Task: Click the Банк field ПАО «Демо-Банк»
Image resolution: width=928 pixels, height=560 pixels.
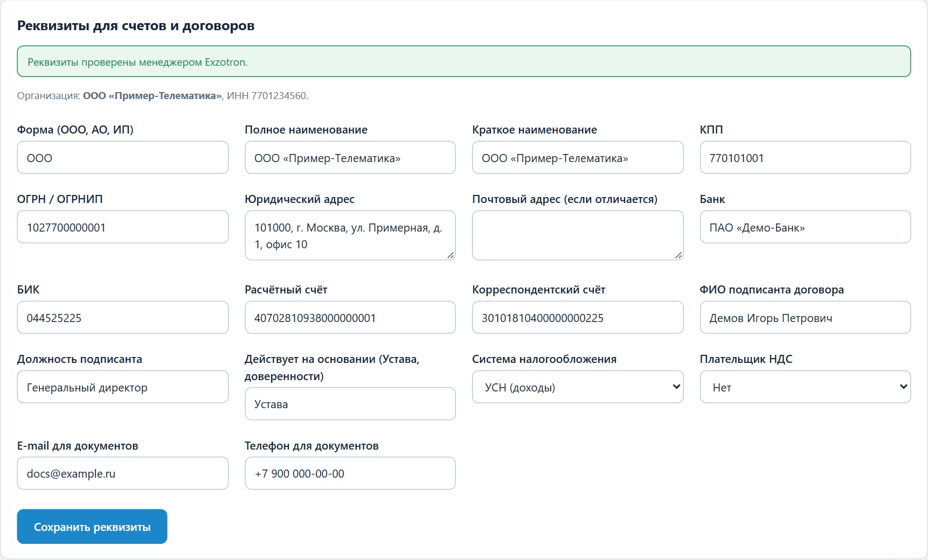Action: click(x=805, y=227)
